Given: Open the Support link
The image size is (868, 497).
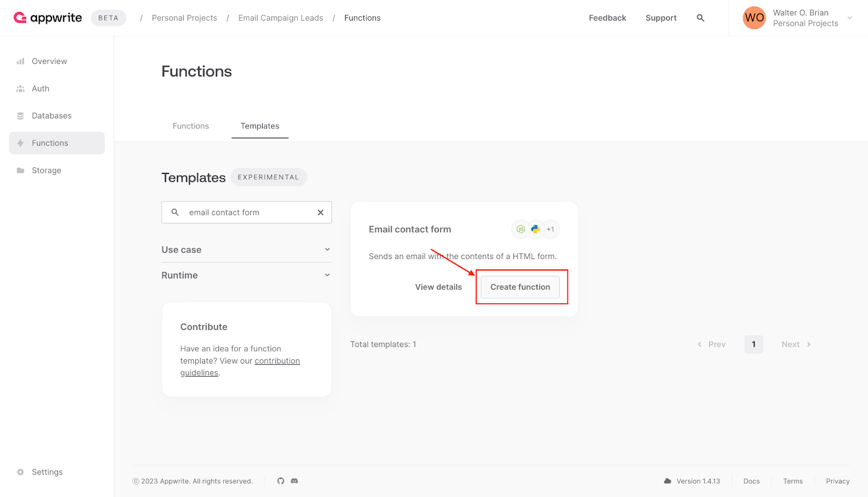Looking at the screenshot, I should [x=661, y=18].
